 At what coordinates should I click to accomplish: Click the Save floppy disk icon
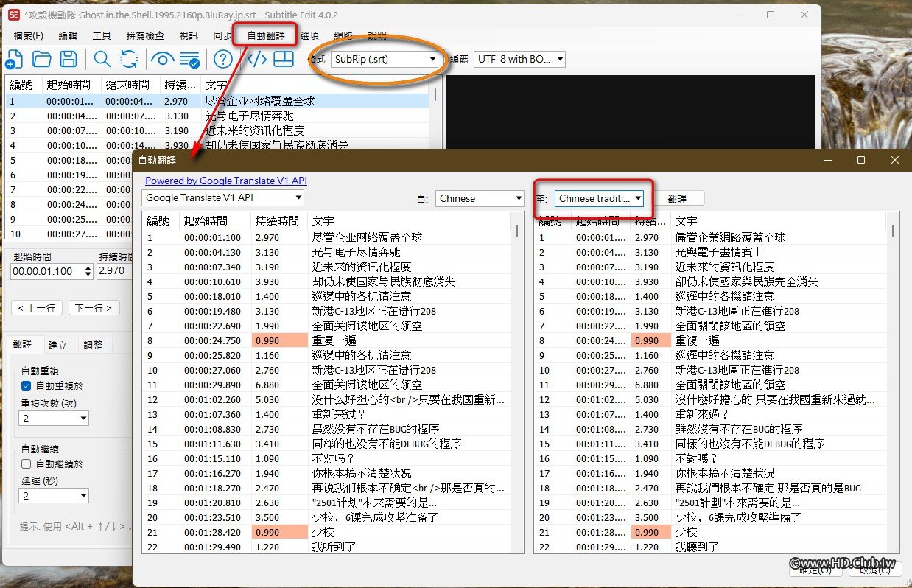[69, 60]
